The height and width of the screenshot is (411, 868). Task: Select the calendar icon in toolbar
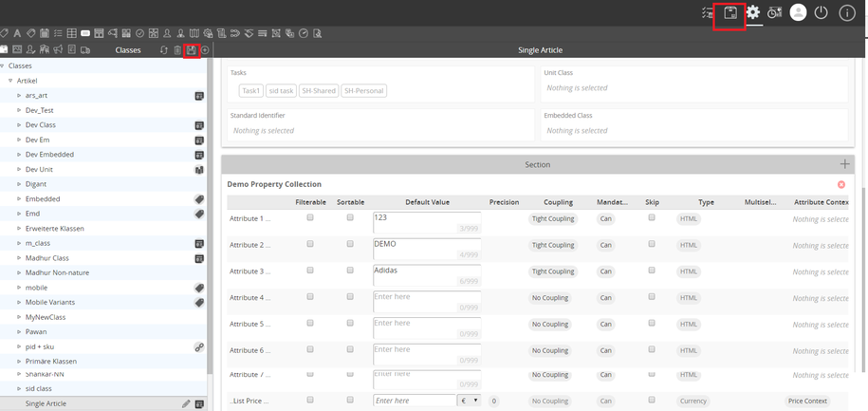coord(45,33)
